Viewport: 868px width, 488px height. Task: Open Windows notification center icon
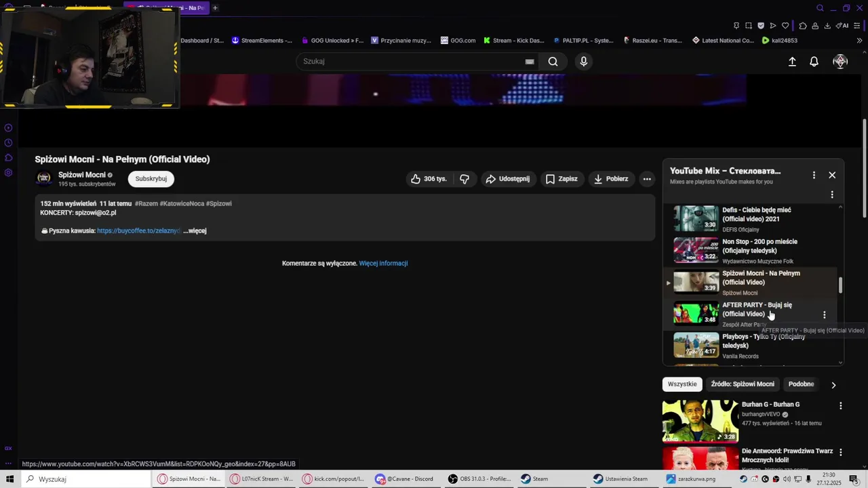[x=853, y=479]
